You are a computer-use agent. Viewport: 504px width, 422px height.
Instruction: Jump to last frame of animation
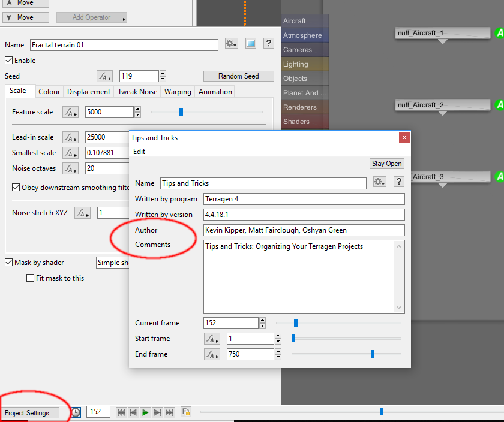(x=169, y=412)
